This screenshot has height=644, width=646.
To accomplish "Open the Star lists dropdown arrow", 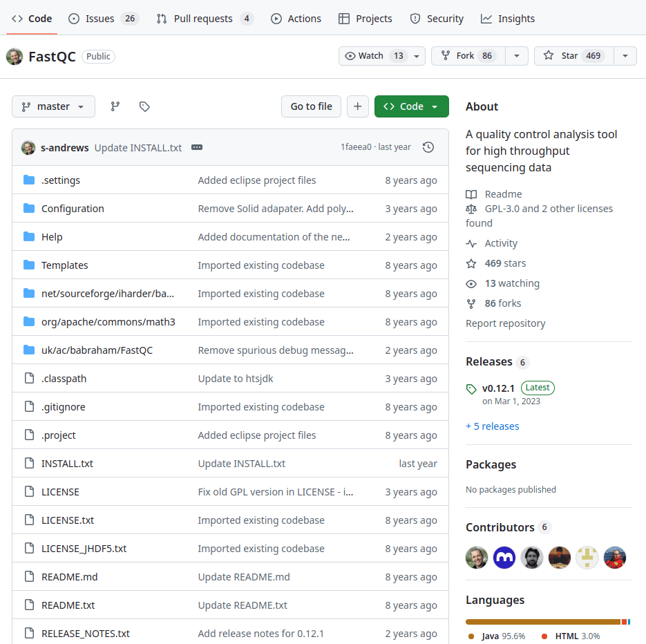I will 625,55.
